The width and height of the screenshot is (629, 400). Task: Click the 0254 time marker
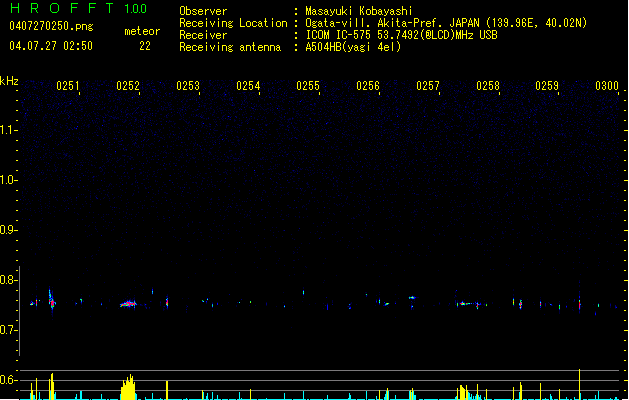(x=248, y=86)
